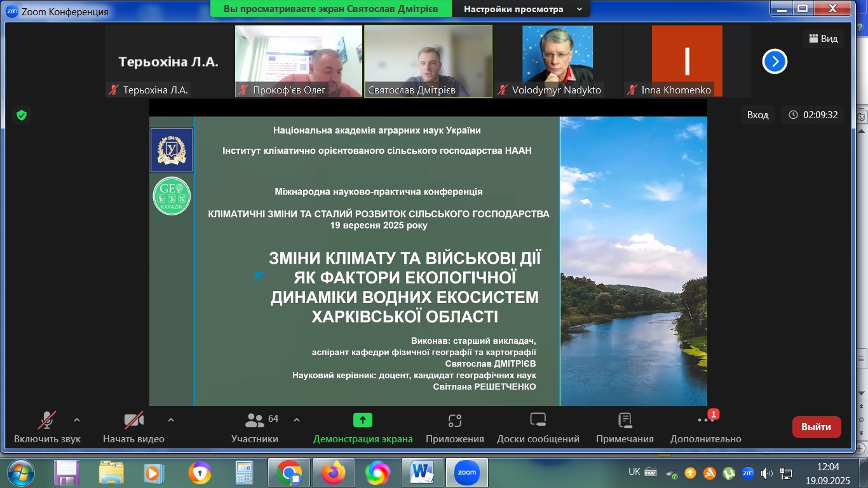Screen dimensions: 868x488
Task: Select Прокоф'єв Олег's video thumbnail
Action: [x=298, y=61]
